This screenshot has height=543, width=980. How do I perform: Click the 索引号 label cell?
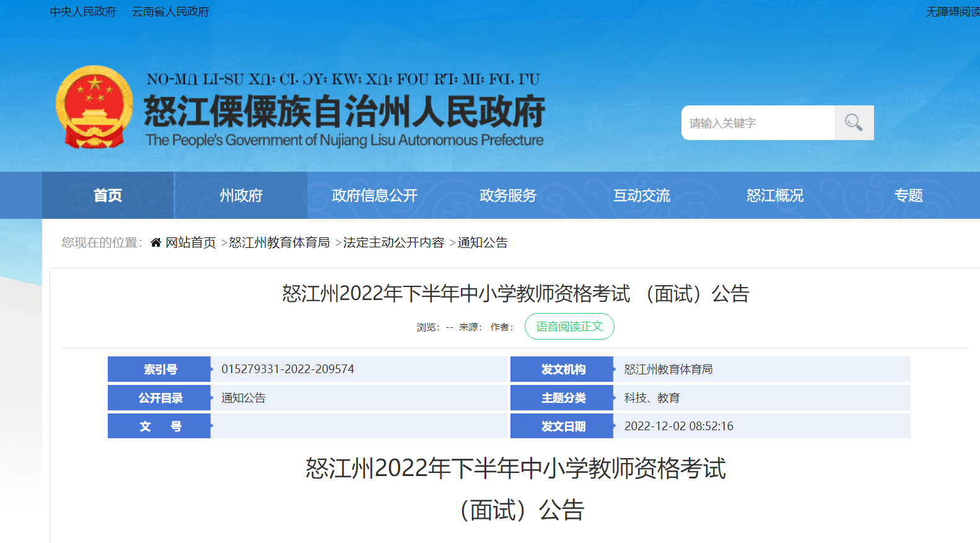tap(159, 369)
